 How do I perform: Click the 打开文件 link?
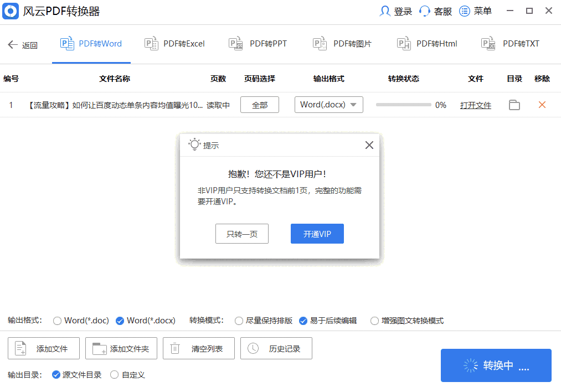(475, 105)
